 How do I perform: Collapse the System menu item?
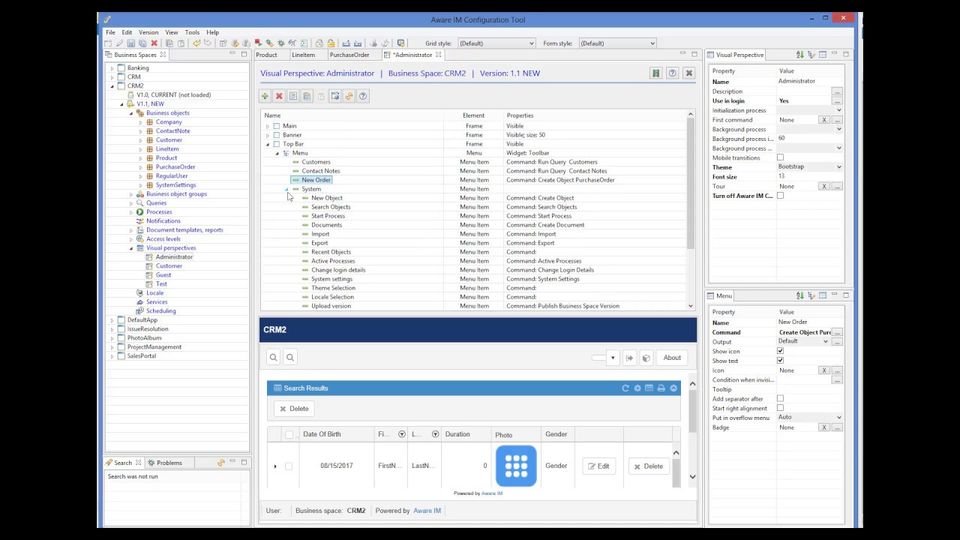(x=286, y=189)
